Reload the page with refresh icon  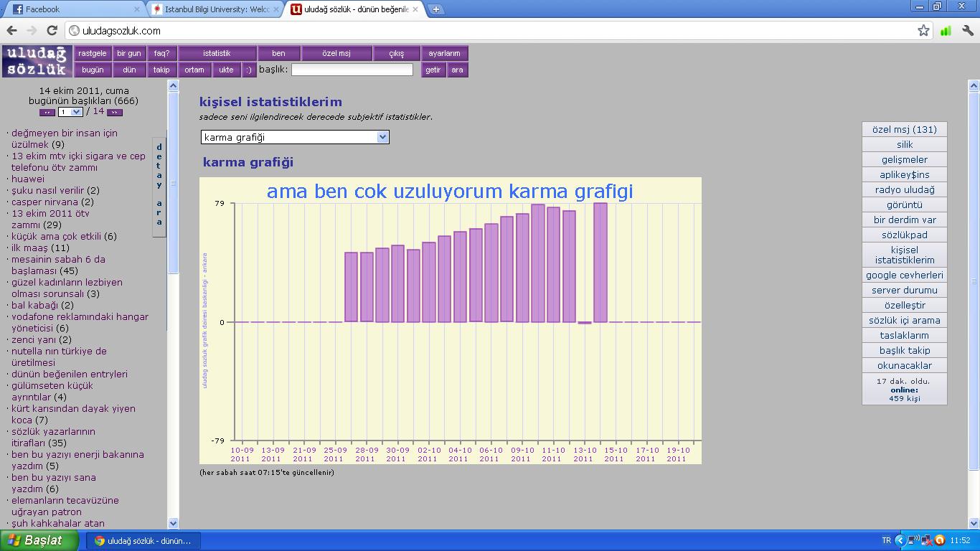(52, 30)
